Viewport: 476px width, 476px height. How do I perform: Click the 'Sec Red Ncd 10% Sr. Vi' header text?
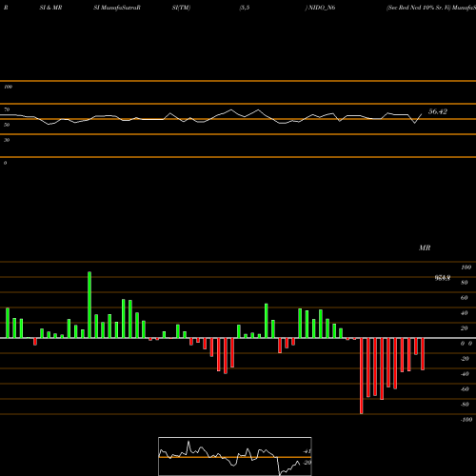pos(418,8)
